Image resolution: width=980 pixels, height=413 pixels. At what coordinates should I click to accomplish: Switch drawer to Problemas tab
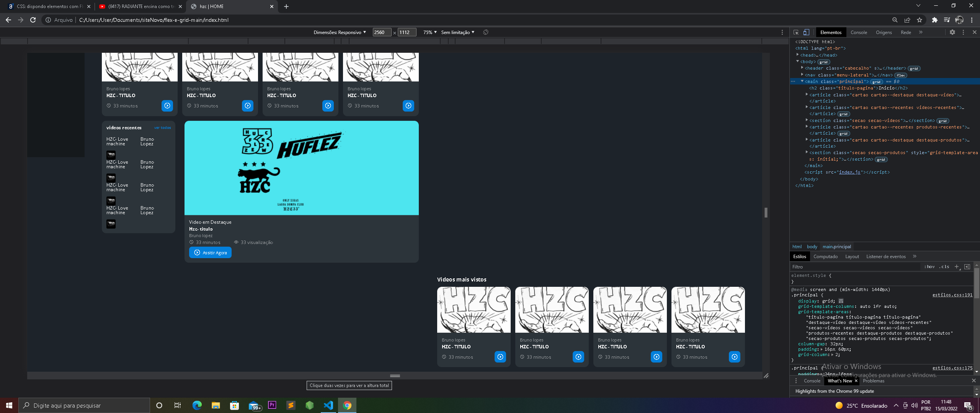(x=874, y=381)
